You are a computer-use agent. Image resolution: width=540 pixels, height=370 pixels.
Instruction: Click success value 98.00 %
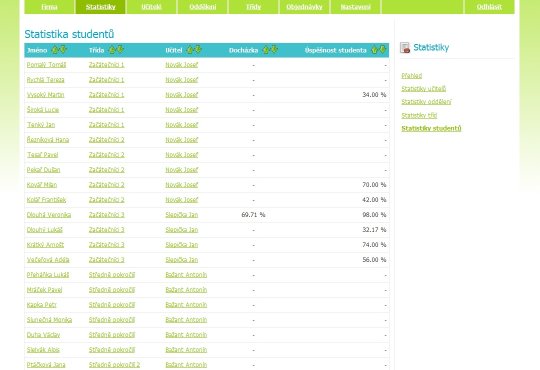(374, 215)
